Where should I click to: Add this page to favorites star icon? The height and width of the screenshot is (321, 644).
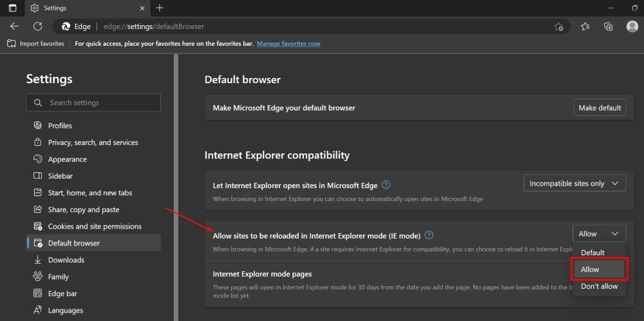click(558, 26)
